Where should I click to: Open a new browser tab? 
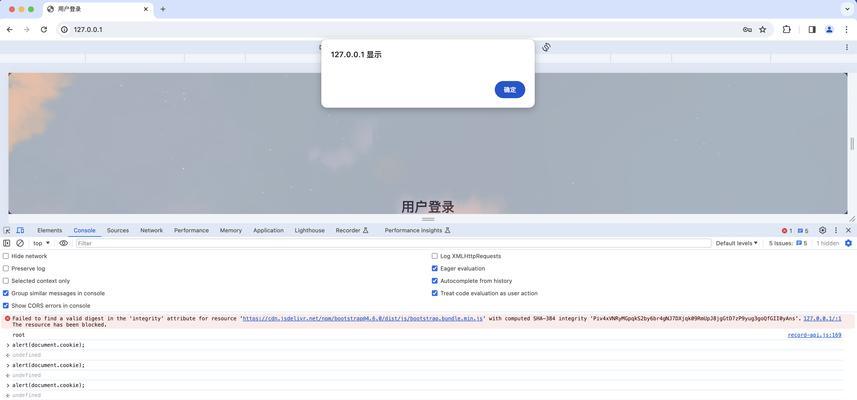[x=163, y=9]
